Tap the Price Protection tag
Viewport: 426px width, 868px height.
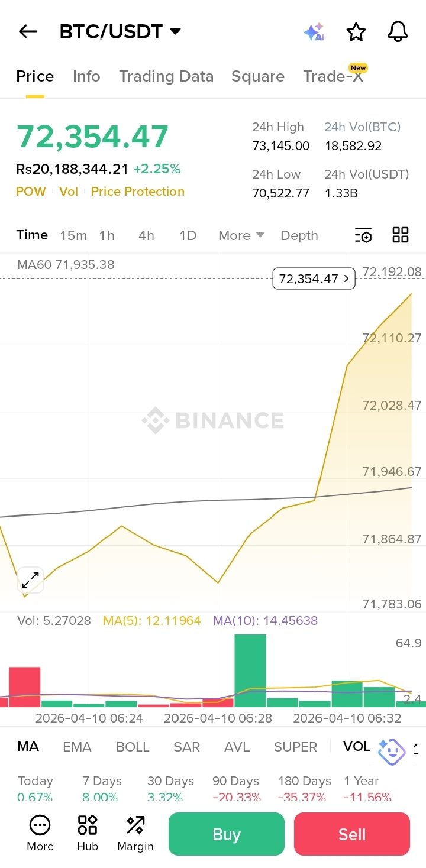click(138, 192)
